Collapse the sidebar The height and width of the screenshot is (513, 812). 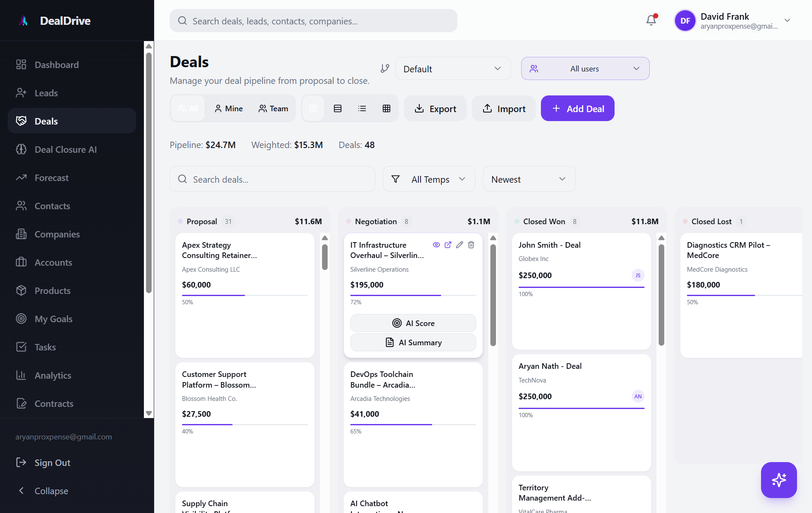pyautogui.click(x=43, y=491)
